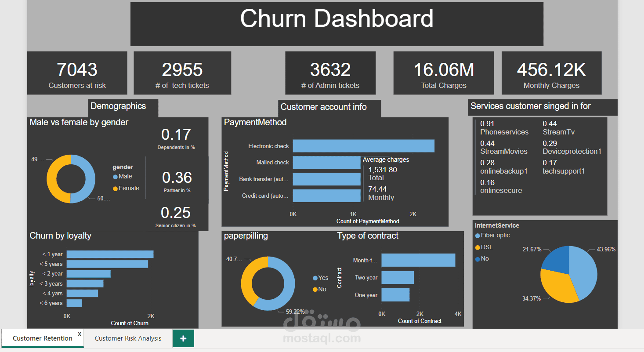Click the 0.17 Dependents in % card
The width and height of the screenshot is (644, 352).
pyautogui.click(x=176, y=138)
